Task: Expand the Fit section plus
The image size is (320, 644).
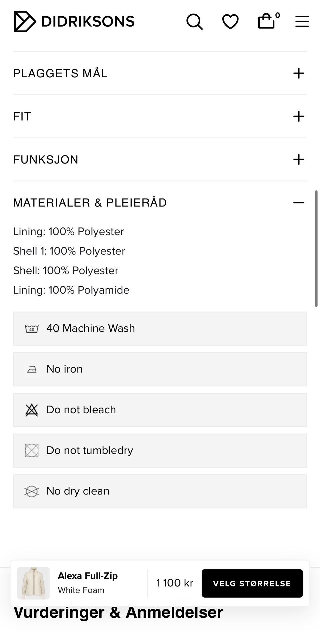Action: pos(299,117)
